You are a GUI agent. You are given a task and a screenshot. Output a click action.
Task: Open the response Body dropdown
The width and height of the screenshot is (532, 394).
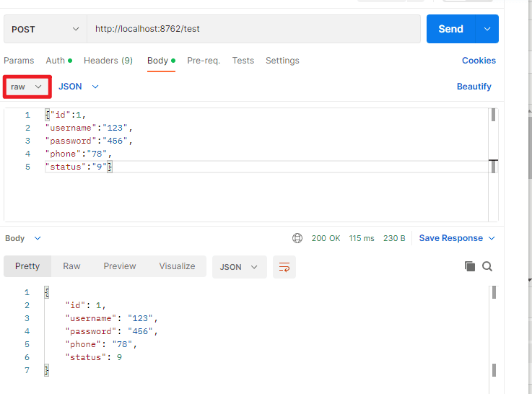pyautogui.click(x=22, y=238)
